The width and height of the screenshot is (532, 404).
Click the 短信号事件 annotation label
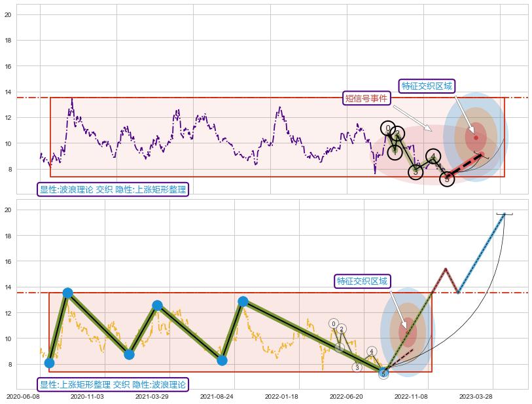click(x=366, y=98)
